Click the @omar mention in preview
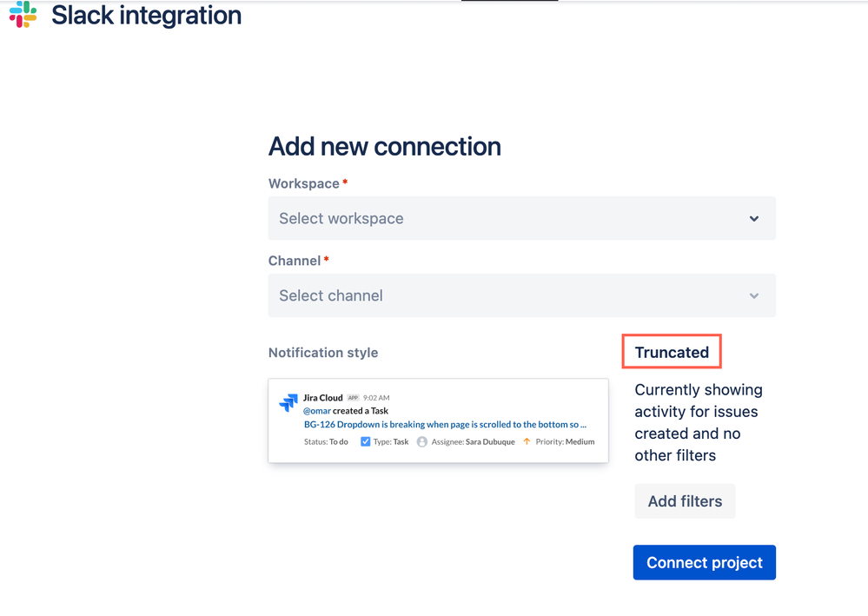Image resolution: width=868 pixels, height=616 pixels. (316, 411)
